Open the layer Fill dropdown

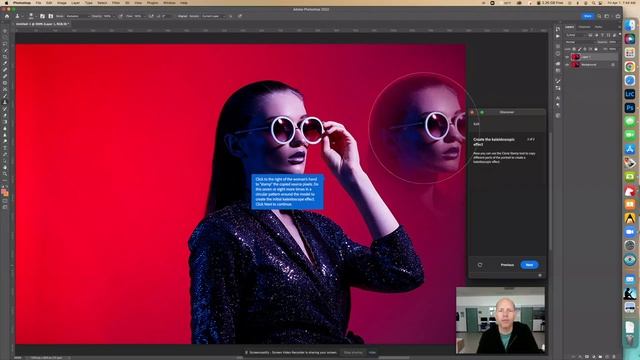point(612,49)
